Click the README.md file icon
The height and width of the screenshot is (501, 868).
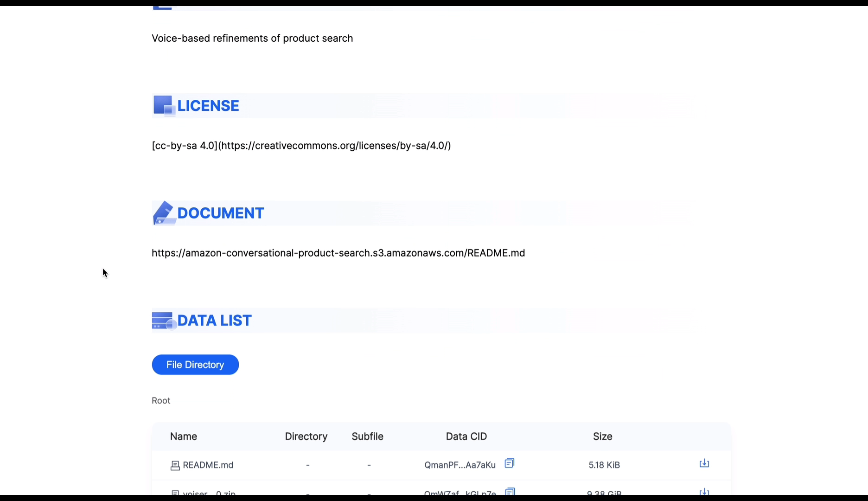pos(175,465)
